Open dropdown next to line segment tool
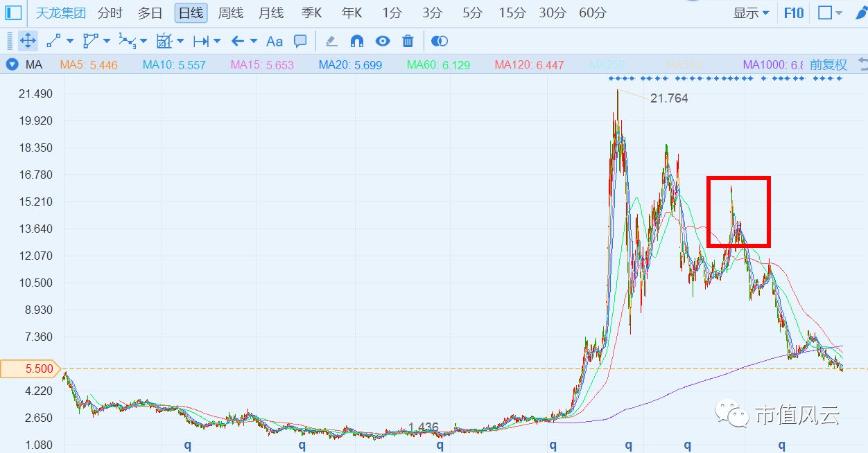The height and width of the screenshot is (453, 868). click(x=70, y=42)
